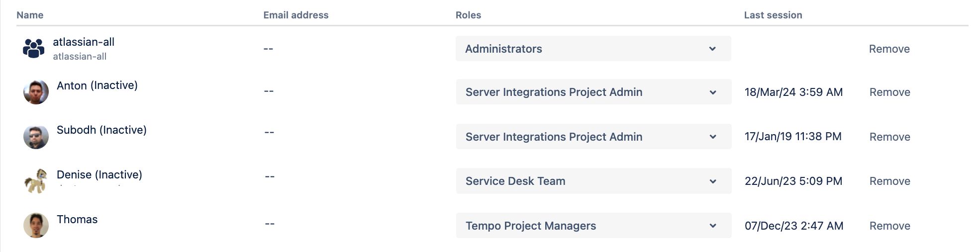This screenshot has height=252, width=980.
Task: Open Anton's Server Integrations Project Admin dropdown
Action: [593, 92]
